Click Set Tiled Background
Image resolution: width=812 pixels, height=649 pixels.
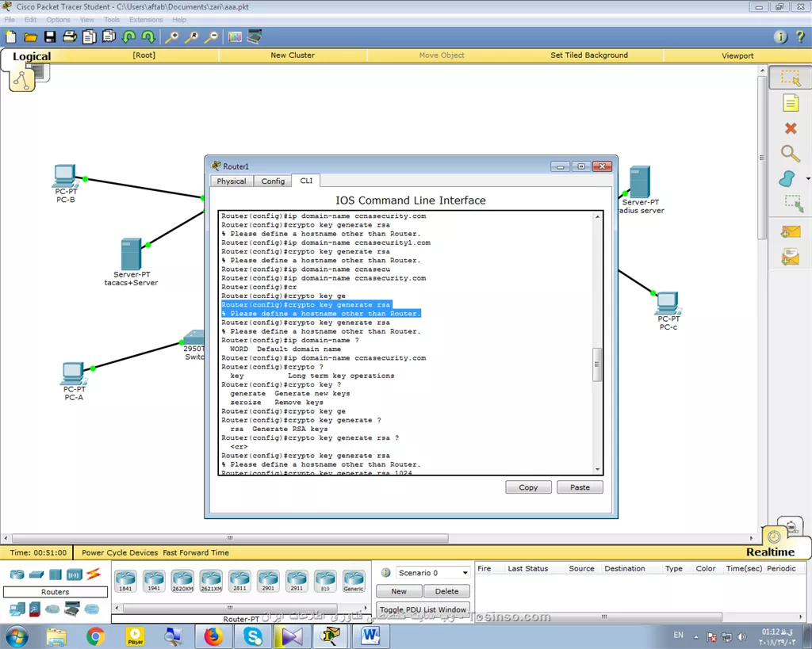pos(589,55)
